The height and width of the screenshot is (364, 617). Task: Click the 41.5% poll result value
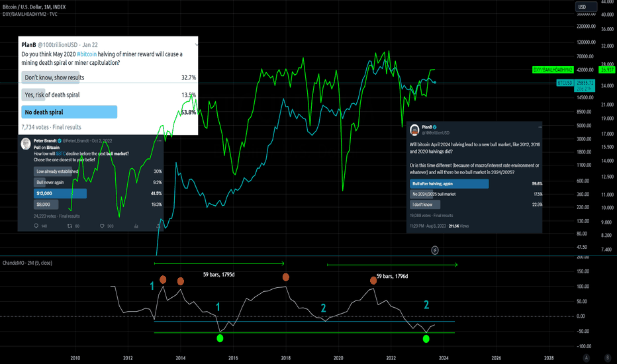pos(156,193)
